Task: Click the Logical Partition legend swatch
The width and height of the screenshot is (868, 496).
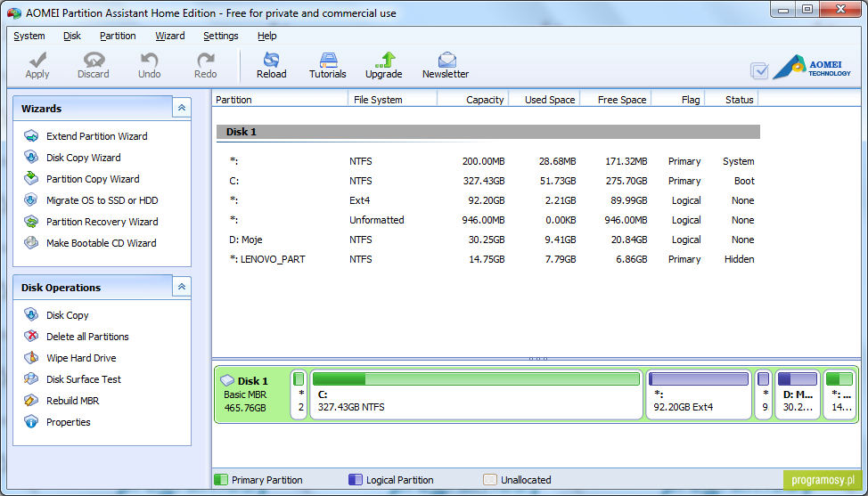Action: click(x=356, y=479)
